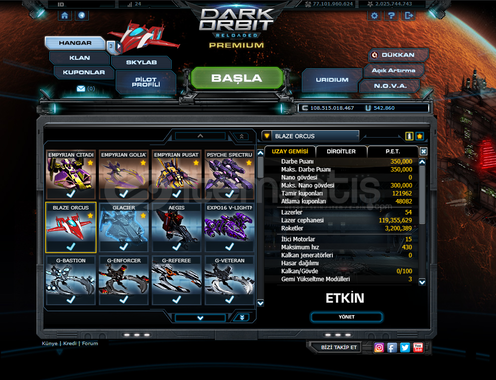Open the Twitter social icon
The image size is (496, 380).
click(x=405, y=348)
